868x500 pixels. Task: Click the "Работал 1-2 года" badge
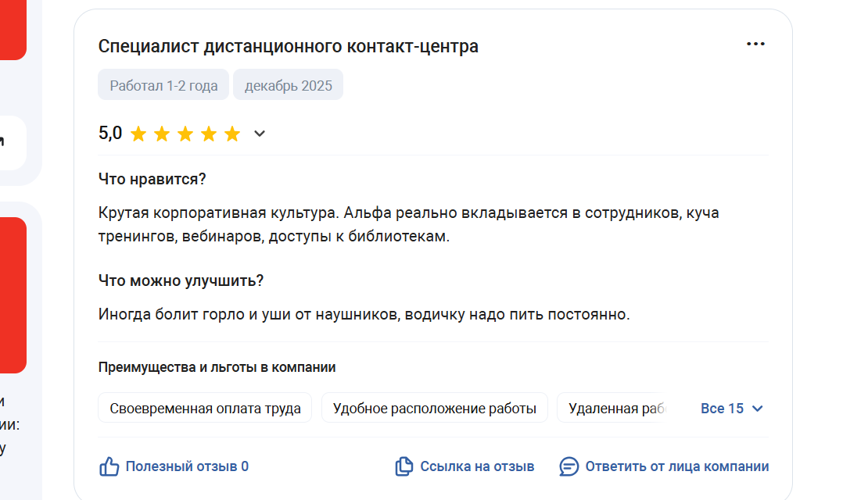(163, 85)
